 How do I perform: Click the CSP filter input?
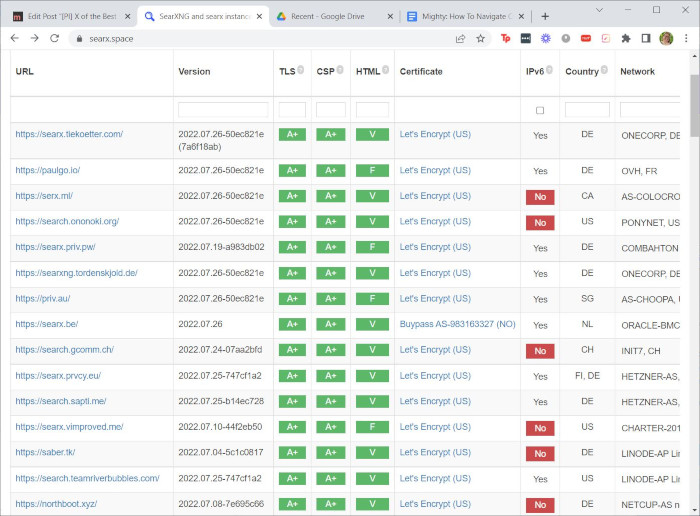(331, 110)
